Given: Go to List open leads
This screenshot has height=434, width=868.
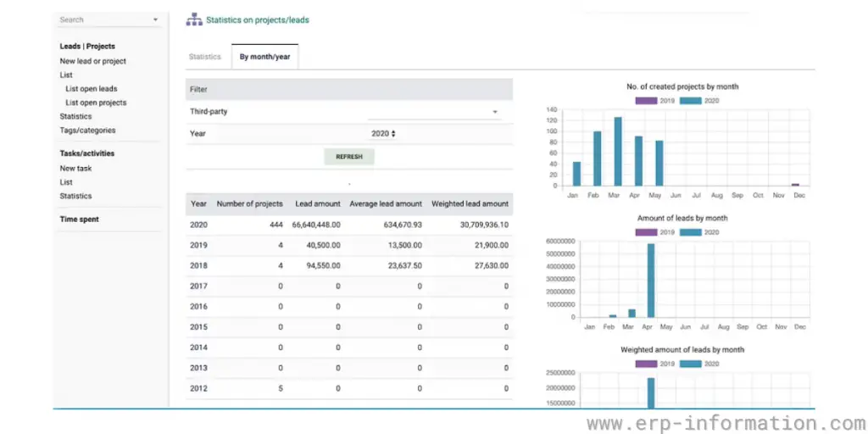Looking at the screenshot, I should (x=92, y=89).
